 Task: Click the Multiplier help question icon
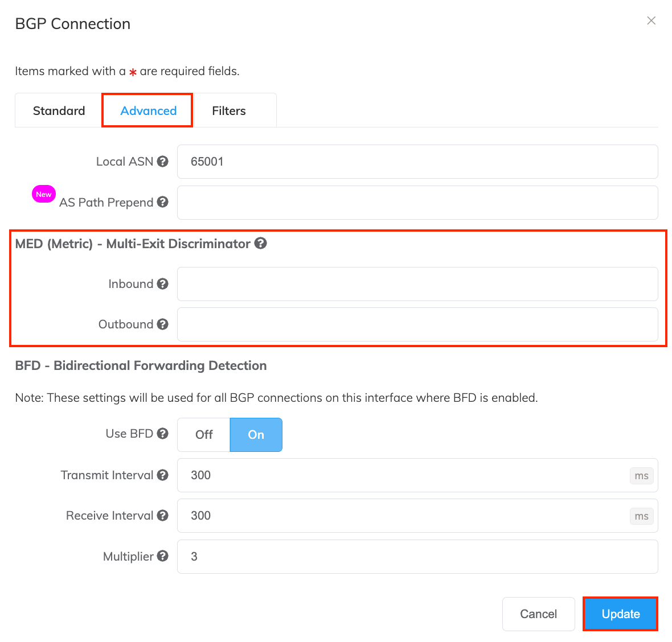(x=162, y=556)
